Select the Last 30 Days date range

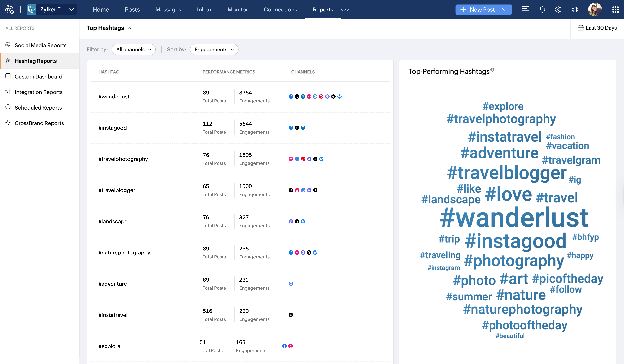coord(597,28)
